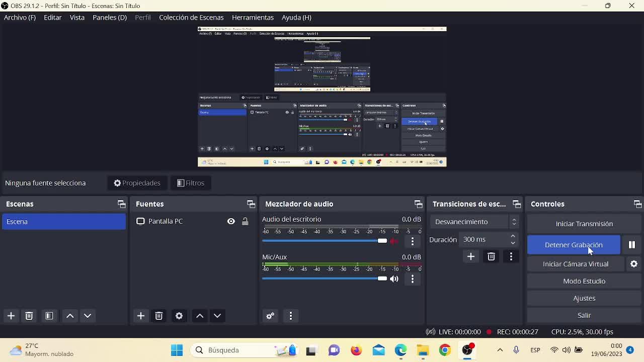
Task: Open Google Chrome from taskbar
Action: click(x=445, y=350)
